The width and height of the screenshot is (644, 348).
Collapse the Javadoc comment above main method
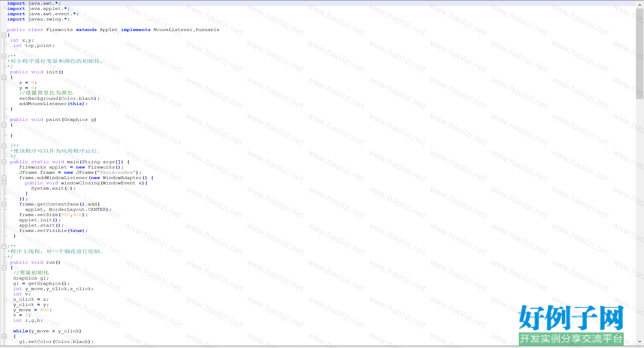pyautogui.click(x=4, y=146)
